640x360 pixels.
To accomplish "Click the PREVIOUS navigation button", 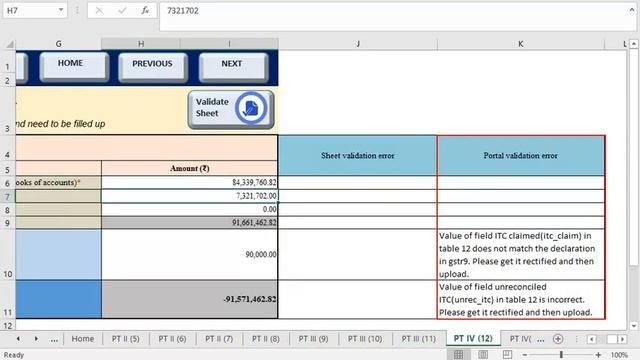I will coord(152,66).
